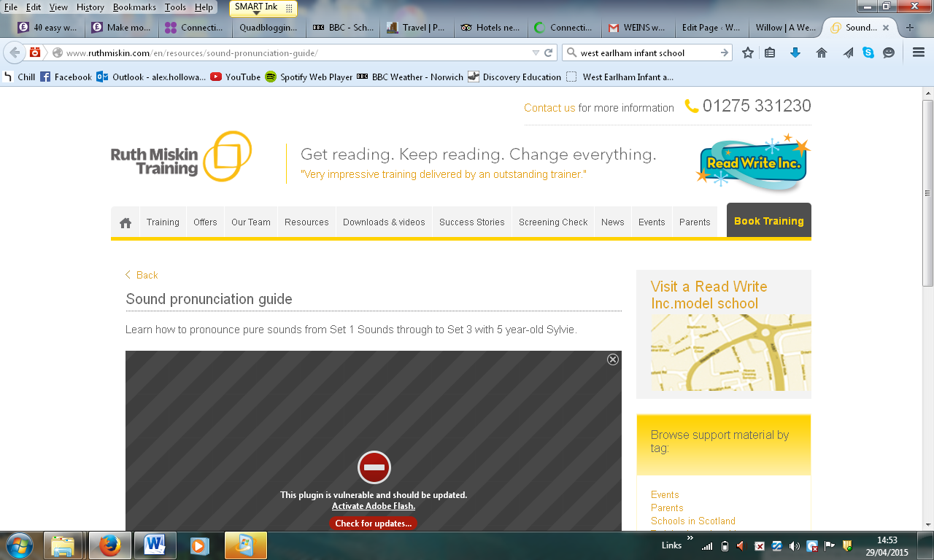Click the Schools in Scotland tag link
The height and width of the screenshot is (560, 934).
pyautogui.click(x=693, y=521)
